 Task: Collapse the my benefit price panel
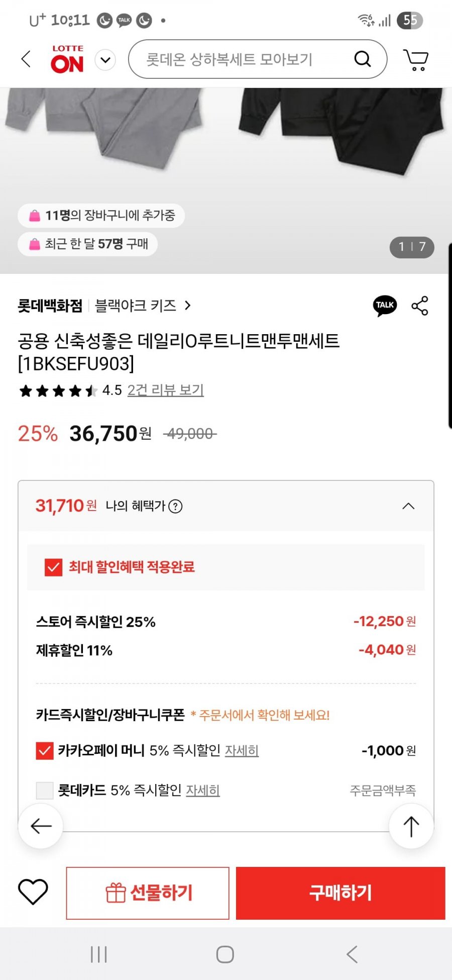(x=408, y=506)
